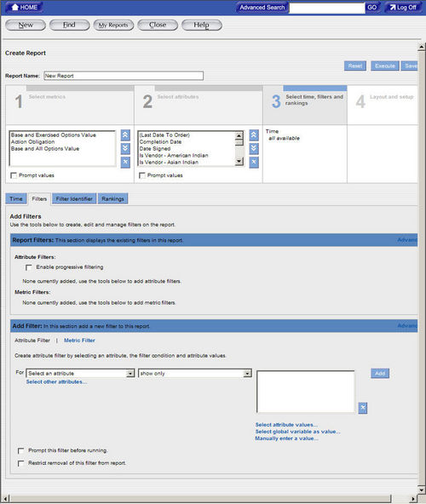This screenshot has height=504, width=426.
Task: Click the HOME house icon
Action: (x=14, y=7)
